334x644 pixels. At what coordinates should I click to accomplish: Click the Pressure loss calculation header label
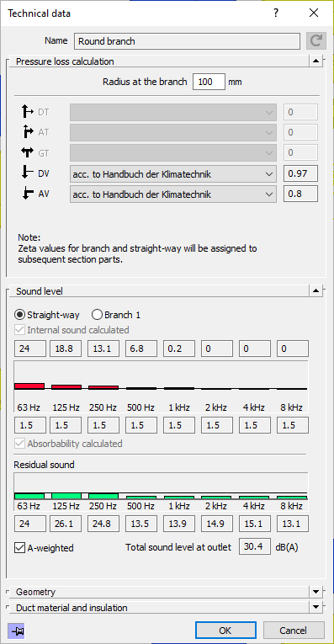(x=65, y=61)
